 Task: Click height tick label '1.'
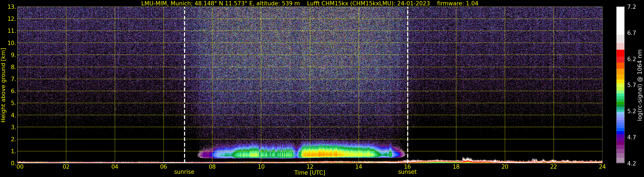[13, 151]
